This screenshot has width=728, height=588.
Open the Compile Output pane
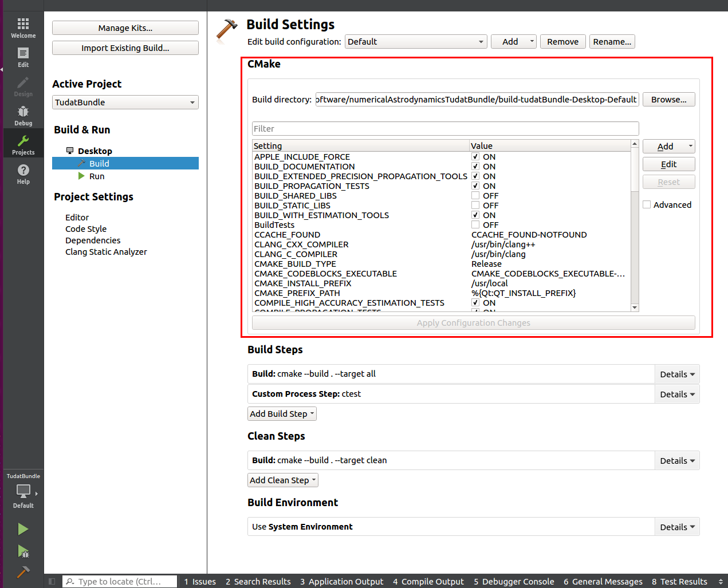click(x=428, y=582)
